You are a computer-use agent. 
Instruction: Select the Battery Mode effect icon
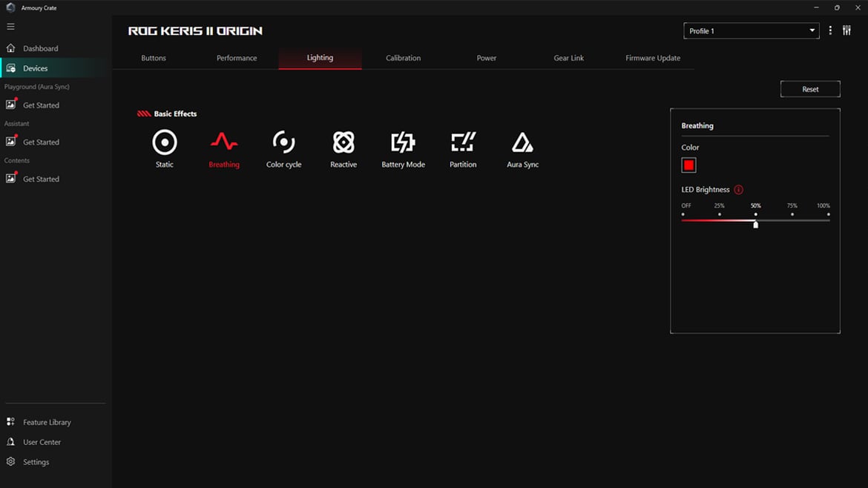pyautogui.click(x=403, y=142)
